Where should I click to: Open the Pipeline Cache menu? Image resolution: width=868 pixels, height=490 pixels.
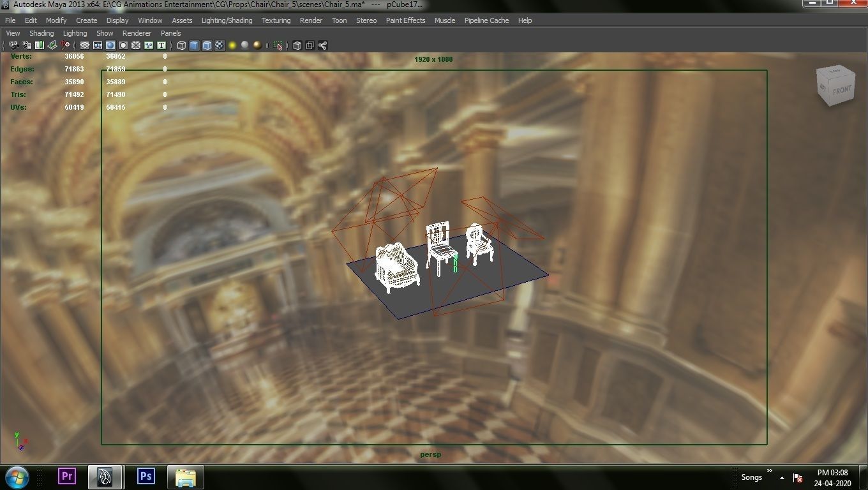[x=486, y=20]
